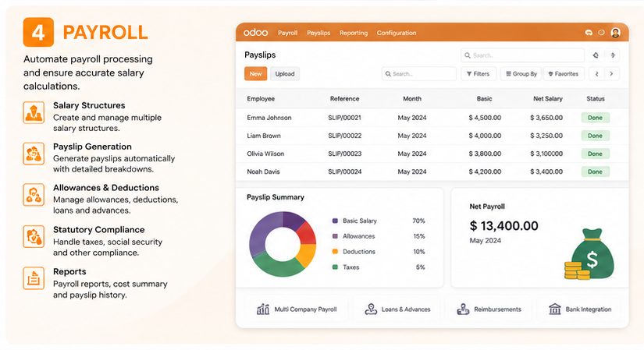Go to next page arrow
Image resolution: width=644 pixels, height=350 pixels.
coord(611,74)
